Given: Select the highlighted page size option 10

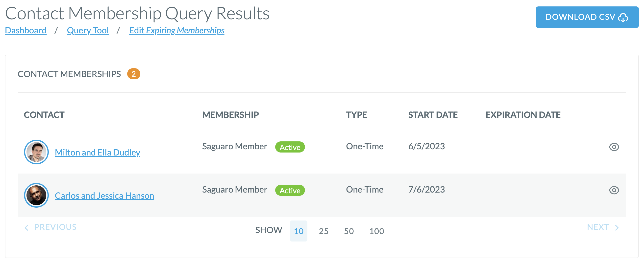Looking at the screenshot, I should pyautogui.click(x=299, y=231).
